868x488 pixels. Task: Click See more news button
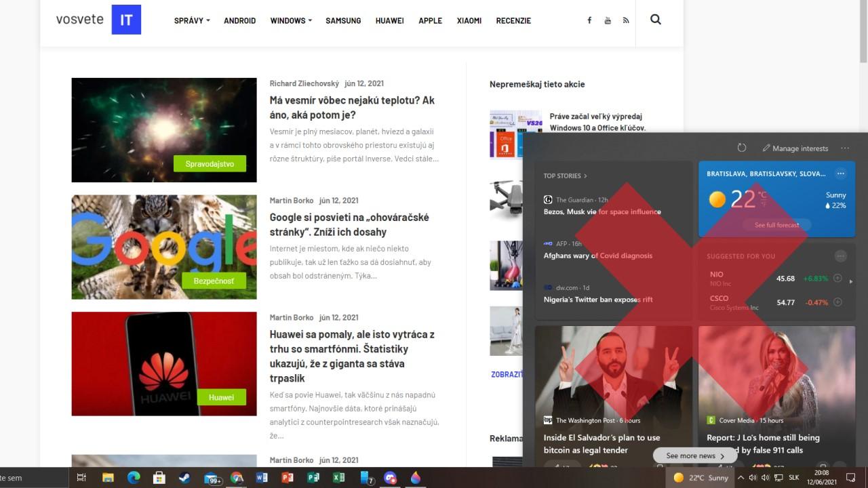695,455
